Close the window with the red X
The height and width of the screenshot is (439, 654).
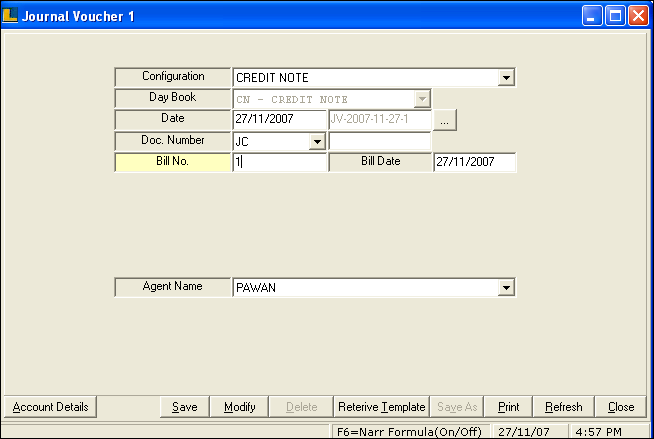pyautogui.click(x=639, y=16)
